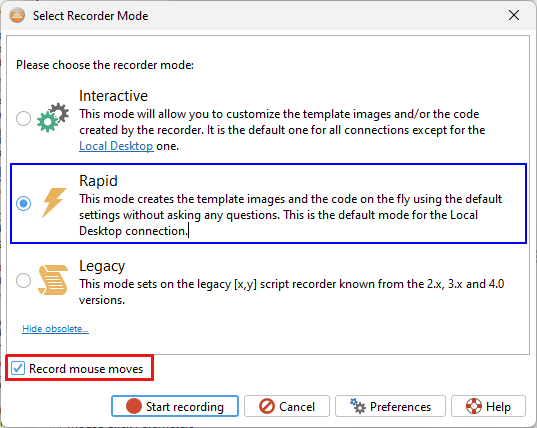Collapse obsolete modes via Hide obsolete link
Image resolution: width=537 pixels, height=428 pixels.
[55, 329]
